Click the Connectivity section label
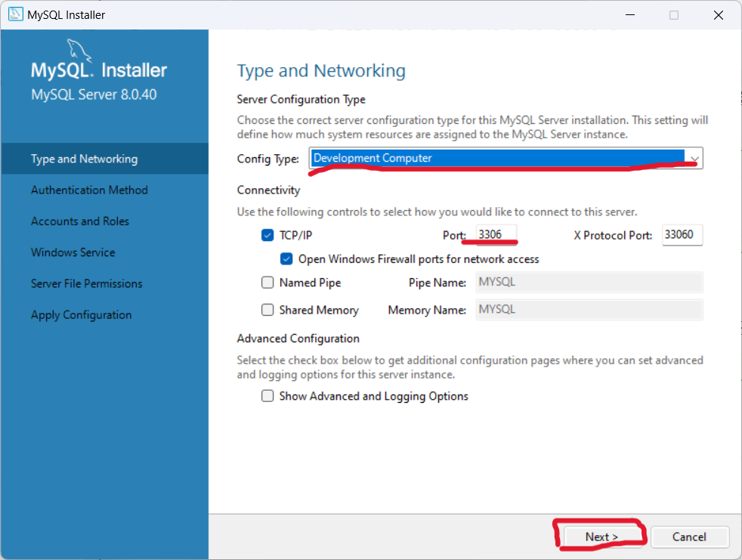742x560 pixels. click(x=268, y=190)
